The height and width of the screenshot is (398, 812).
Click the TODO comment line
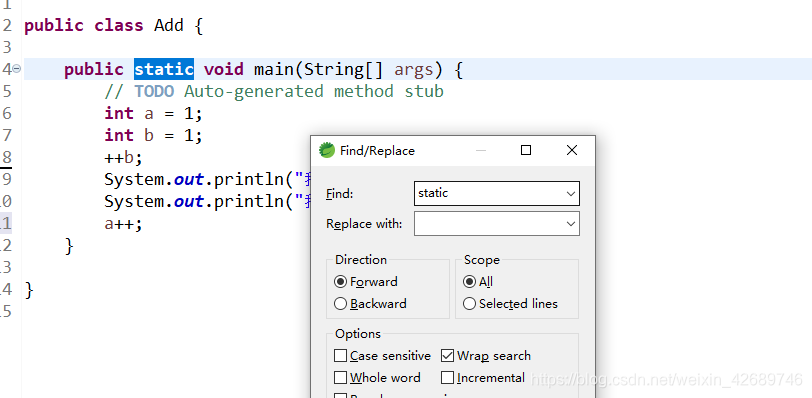click(274, 92)
